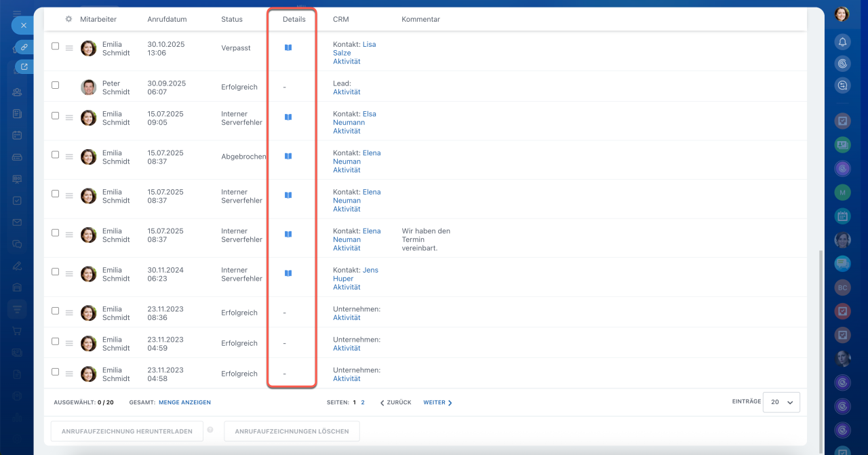This screenshot has height=455, width=868.
Task: Click Menge anzeigen to show total
Action: tap(184, 402)
